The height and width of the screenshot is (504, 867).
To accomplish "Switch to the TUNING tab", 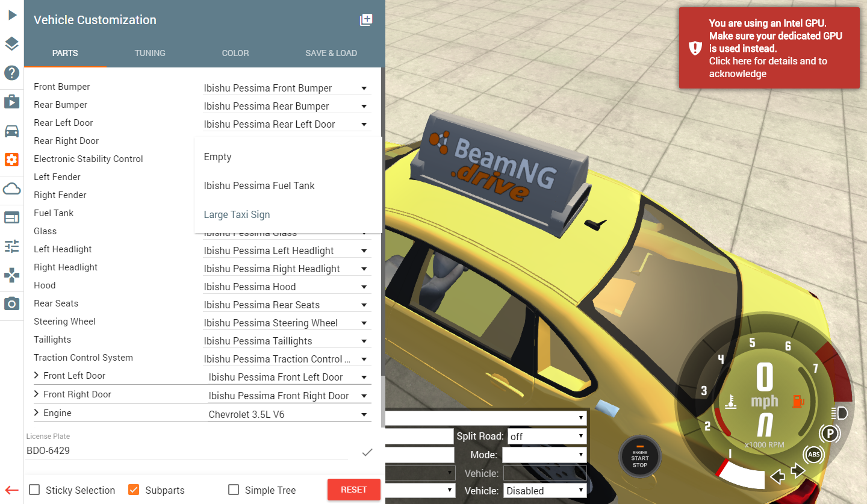I will pyautogui.click(x=150, y=53).
